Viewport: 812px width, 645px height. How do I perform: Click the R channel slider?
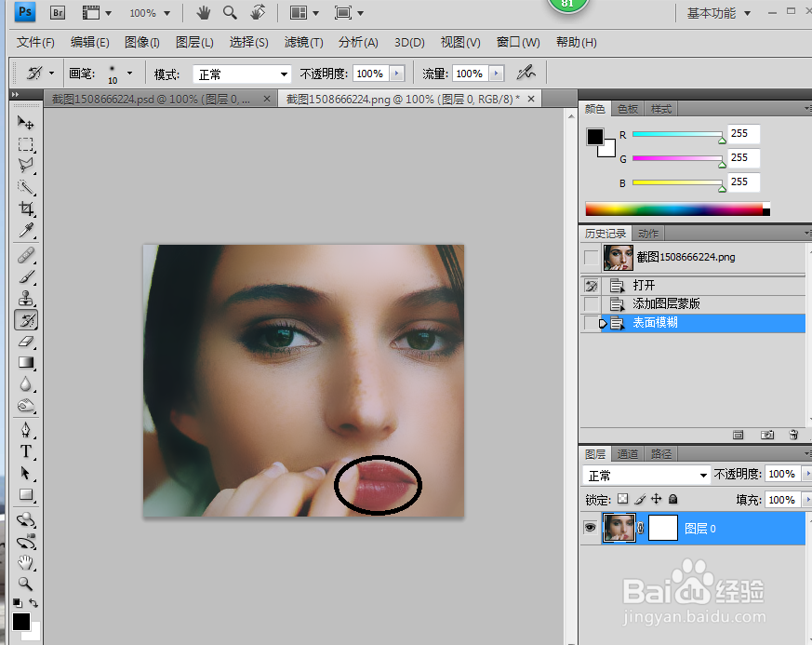tap(677, 135)
